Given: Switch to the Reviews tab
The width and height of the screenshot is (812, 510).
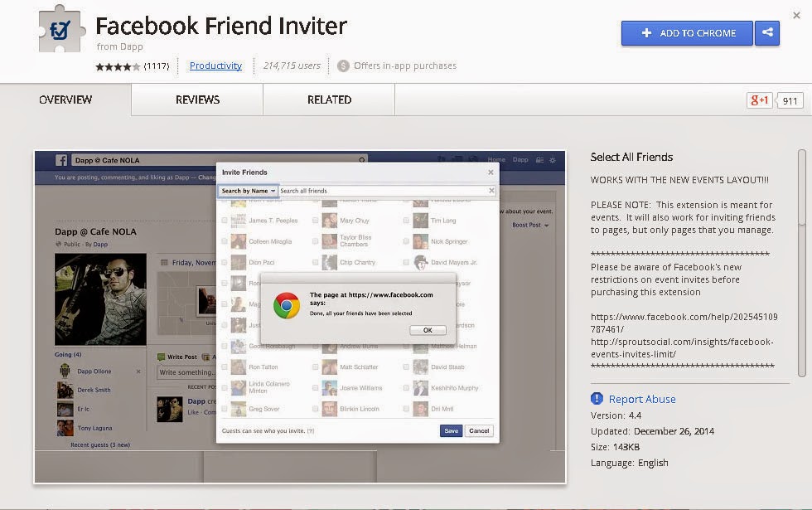Looking at the screenshot, I should point(197,100).
